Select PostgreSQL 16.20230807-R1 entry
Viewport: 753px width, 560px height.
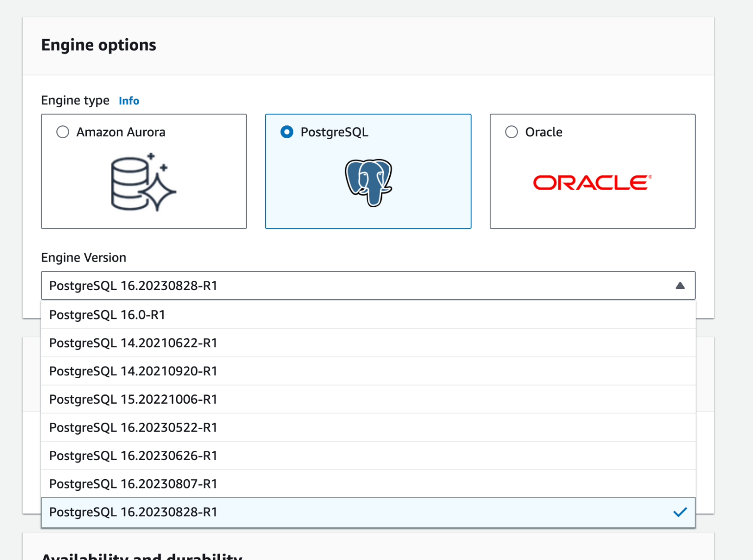click(133, 484)
